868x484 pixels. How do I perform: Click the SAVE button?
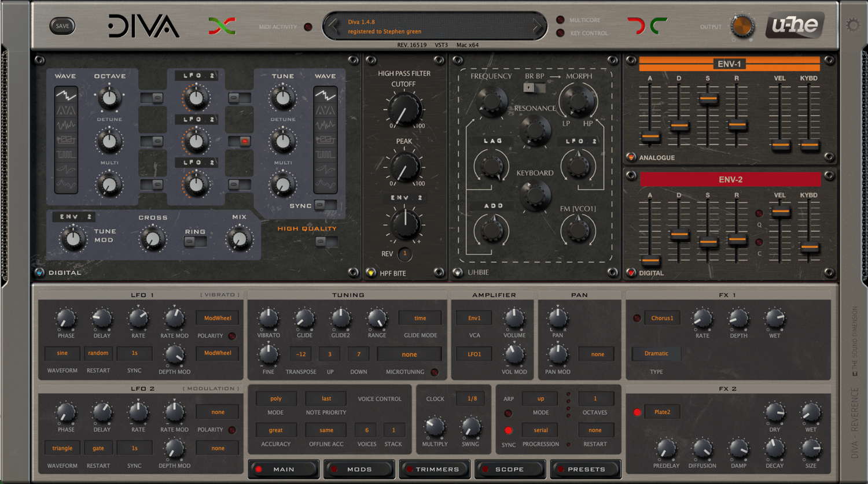pyautogui.click(x=62, y=26)
